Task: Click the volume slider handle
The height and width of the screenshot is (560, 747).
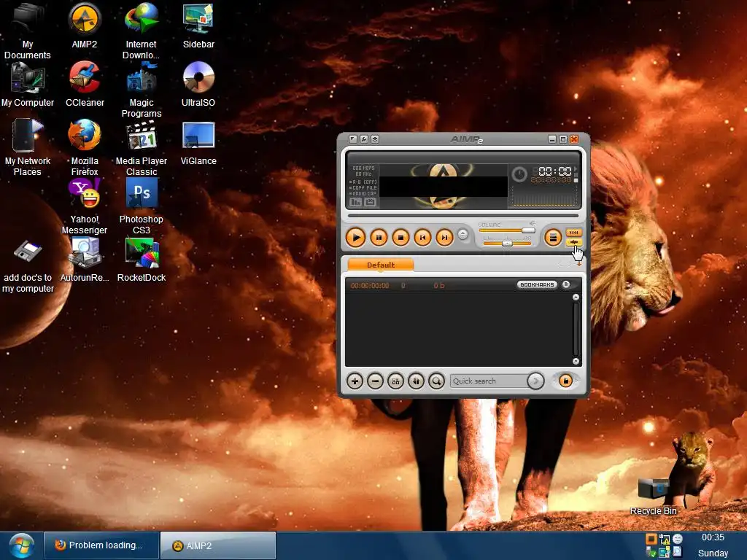Action: [x=528, y=230]
